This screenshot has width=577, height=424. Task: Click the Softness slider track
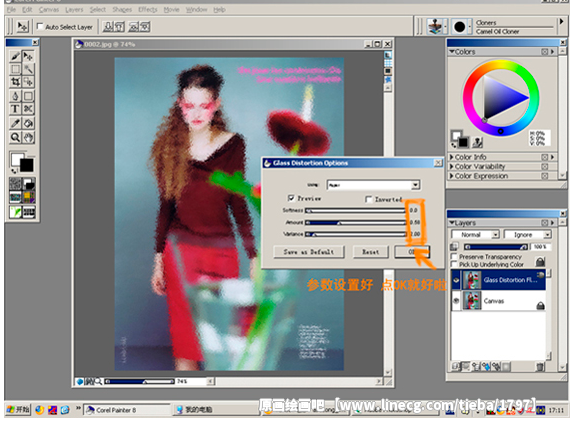[x=355, y=211]
